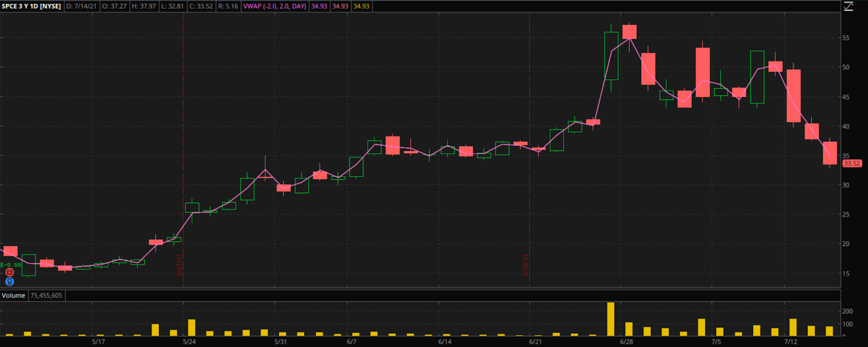The image size is (868, 347).
Task: Click the 5/17 date on time axis
Action: (98, 342)
